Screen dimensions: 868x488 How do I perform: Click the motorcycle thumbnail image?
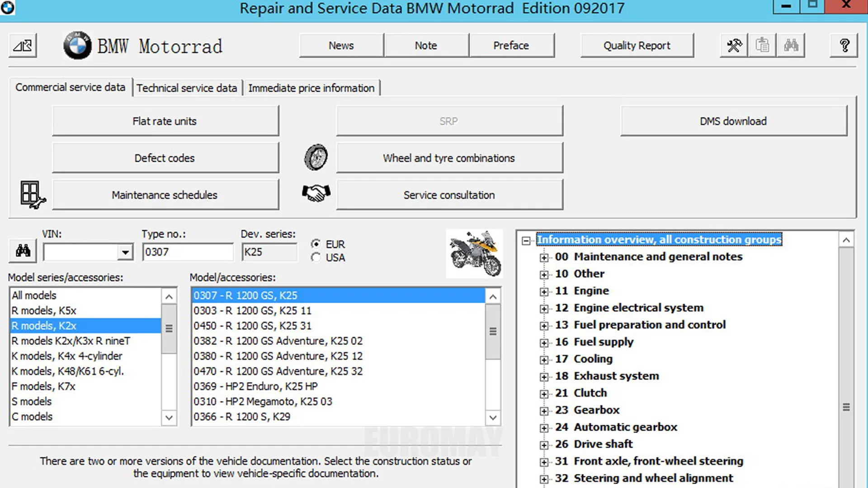[474, 253]
